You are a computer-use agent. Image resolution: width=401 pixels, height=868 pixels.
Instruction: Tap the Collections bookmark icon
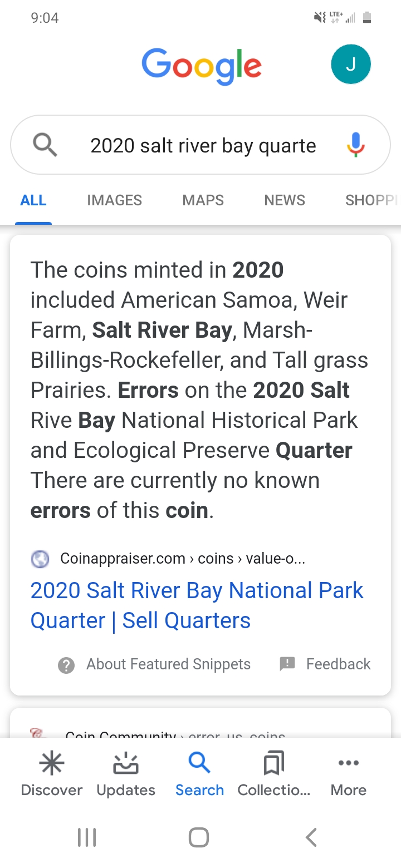coord(273,763)
